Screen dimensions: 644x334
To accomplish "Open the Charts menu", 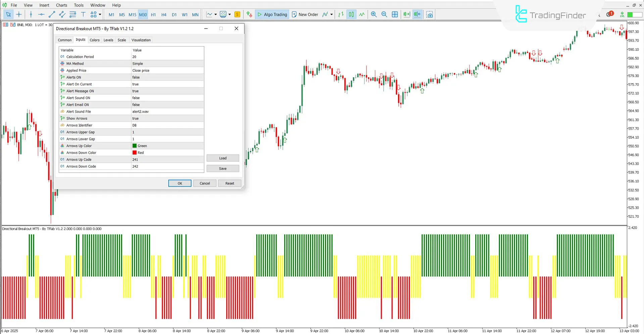I will click(x=61, y=5).
